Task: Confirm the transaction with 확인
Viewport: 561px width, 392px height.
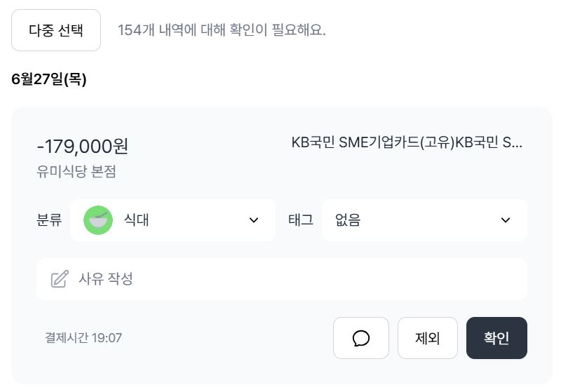Action: tap(496, 338)
